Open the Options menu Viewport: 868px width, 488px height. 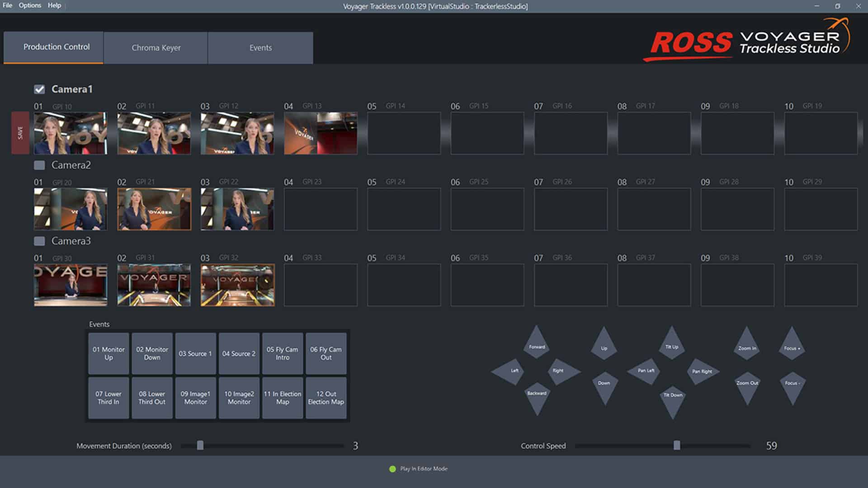30,5
